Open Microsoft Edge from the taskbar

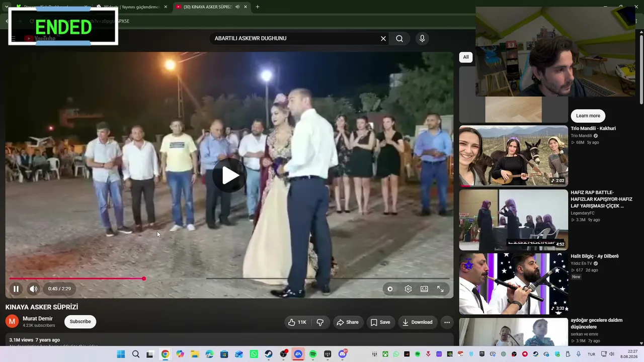(x=209, y=354)
